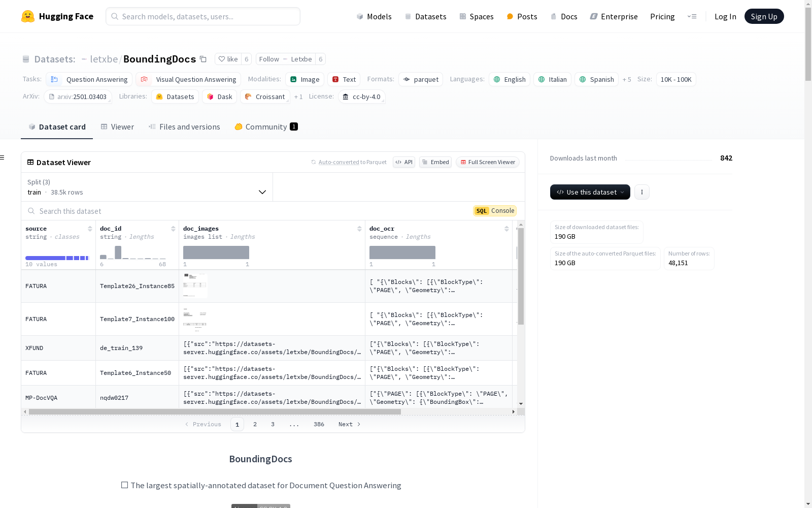Click the Sign Up button

tap(764, 16)
